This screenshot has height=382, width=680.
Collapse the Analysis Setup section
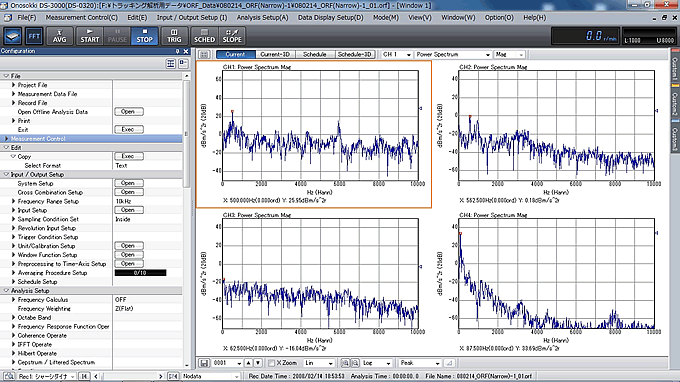[x=6, y=291]
